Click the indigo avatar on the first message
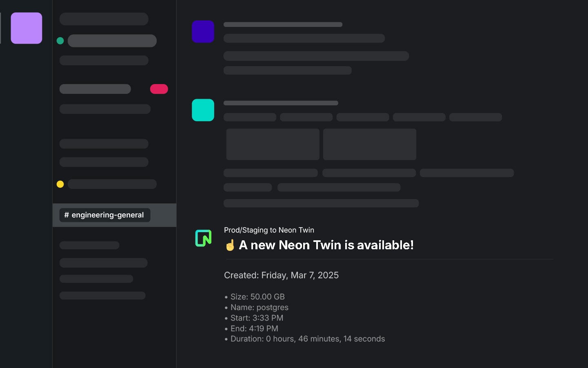The width and height of the screenshot is (588, 368). pos(203,31)
